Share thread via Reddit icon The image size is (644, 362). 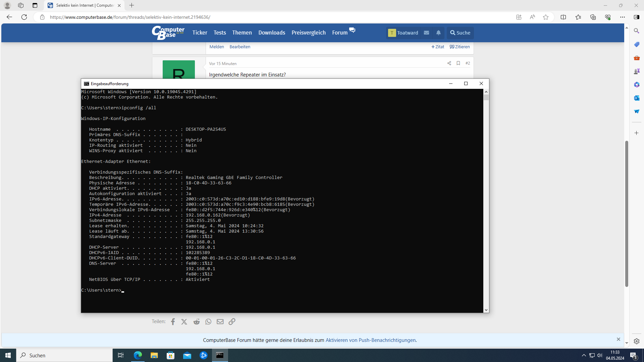197,322
